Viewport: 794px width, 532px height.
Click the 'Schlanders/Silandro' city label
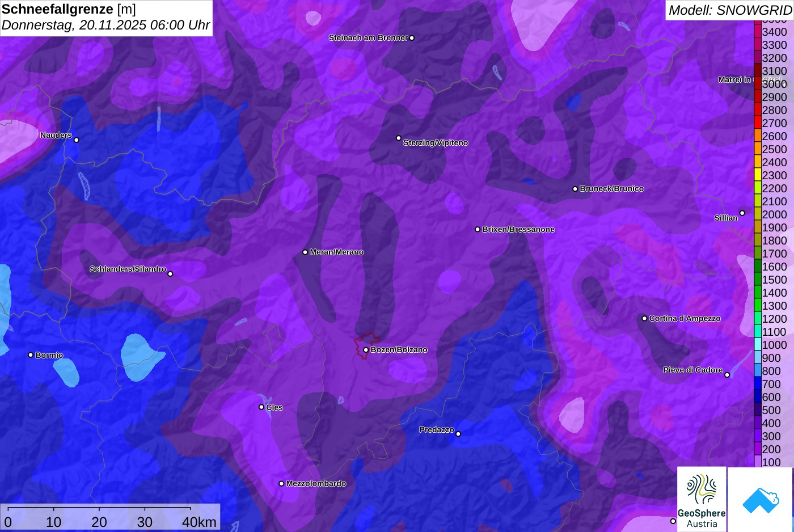pos(128,269)
